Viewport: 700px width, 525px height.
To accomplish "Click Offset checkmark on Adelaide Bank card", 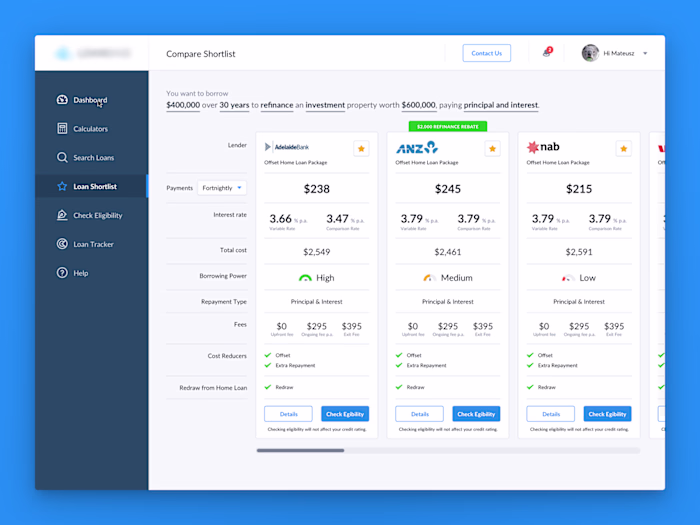I will [x=268, y=355].
